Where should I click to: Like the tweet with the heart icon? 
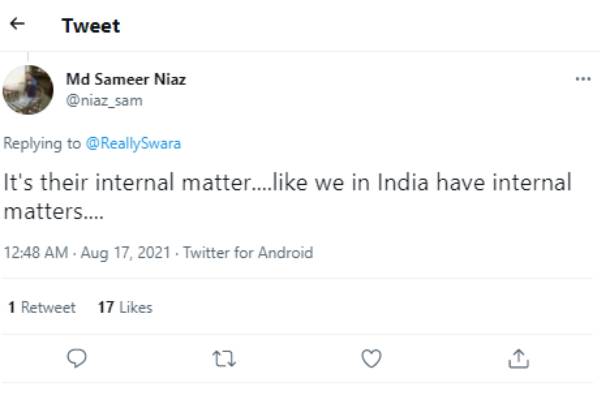(371, 359)
